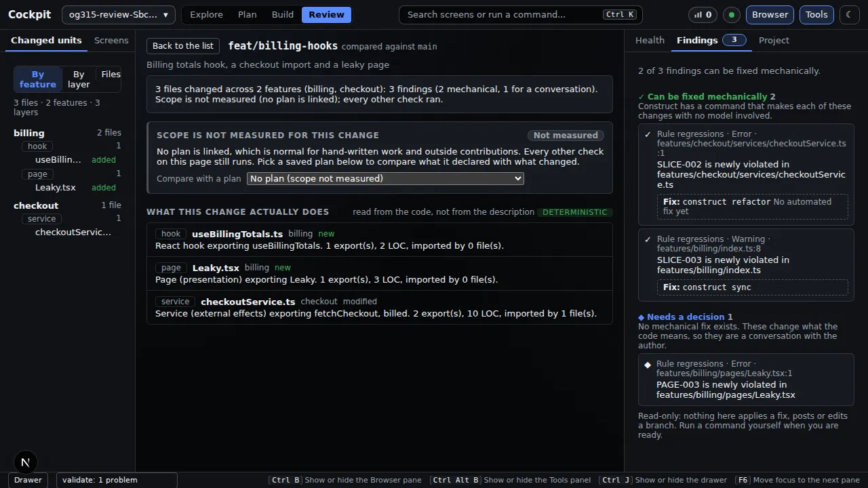Click the DETERMINISTIC badge
868x488 pixels.
(575, 212)
